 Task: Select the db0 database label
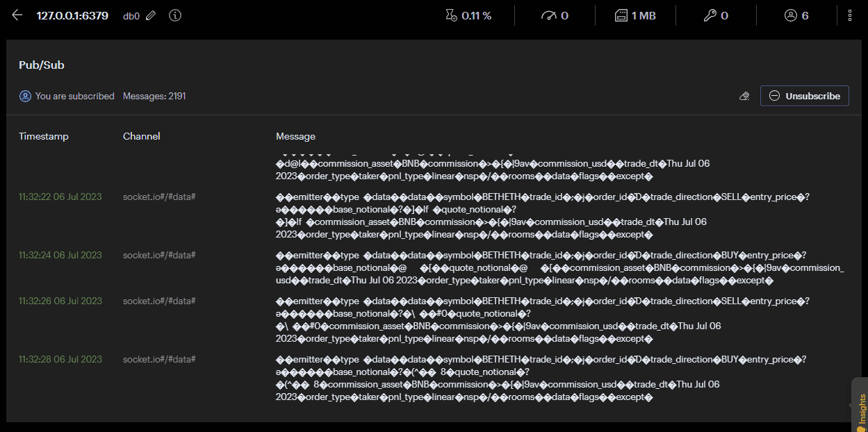point(131,15)
